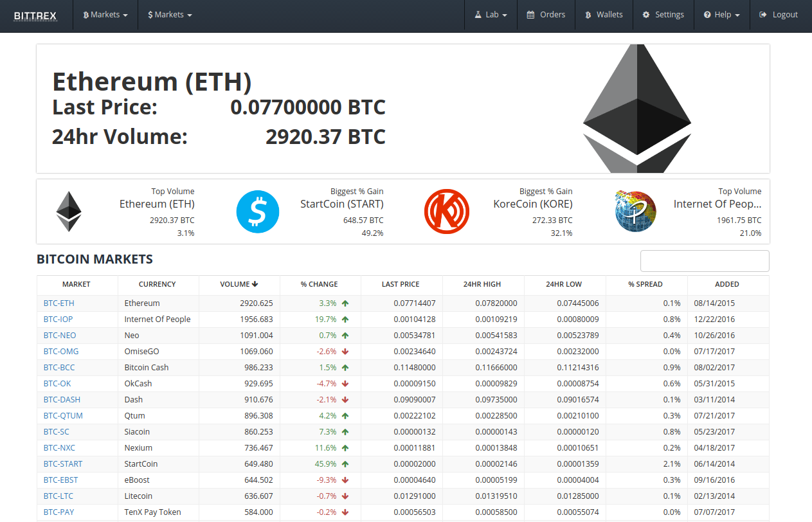Screen dimensions: 812x522
Task: Click red down arrow in Dash row
Action: tap(345, 400)
